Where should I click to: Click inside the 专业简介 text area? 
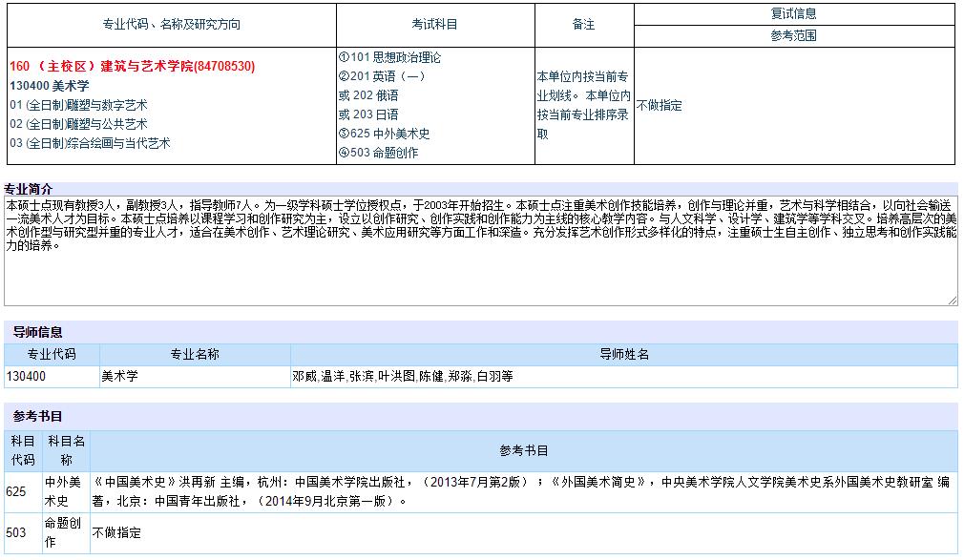477,277
